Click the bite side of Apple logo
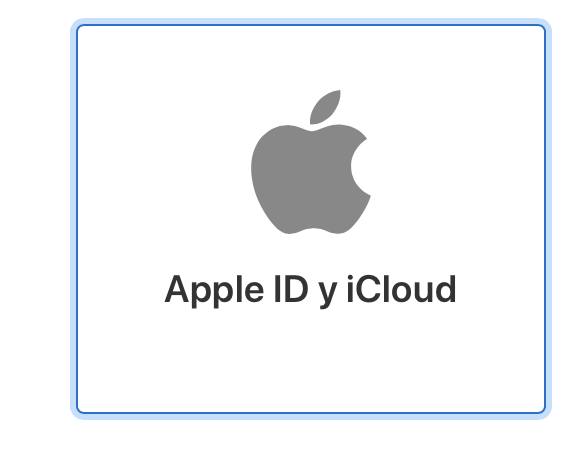Viewport: 570px width, 472px height. coord(361,167)
